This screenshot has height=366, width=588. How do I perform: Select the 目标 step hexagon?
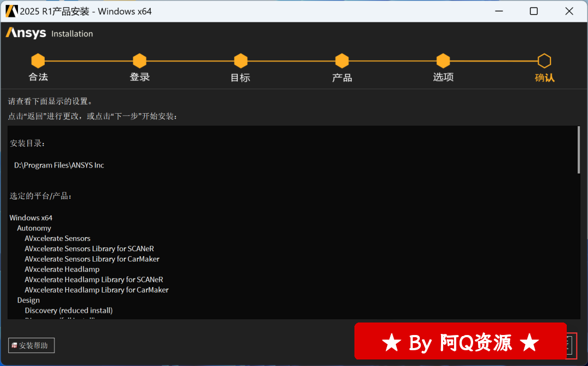(241, 61)
